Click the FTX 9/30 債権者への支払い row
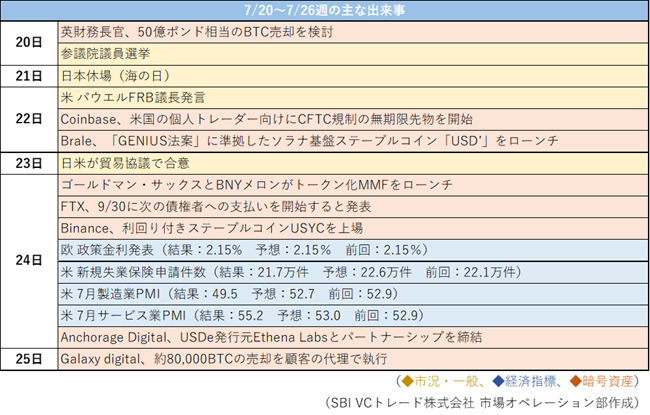The width and height of the screenshot is (650, 415). click(x=353, y=207)
